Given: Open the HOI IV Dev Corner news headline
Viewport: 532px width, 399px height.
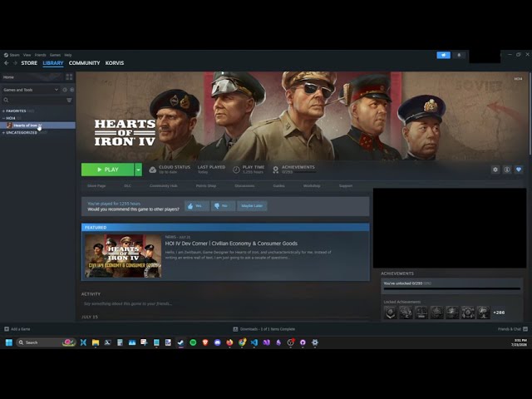Looking at the screenshot, I should (231, 244).
